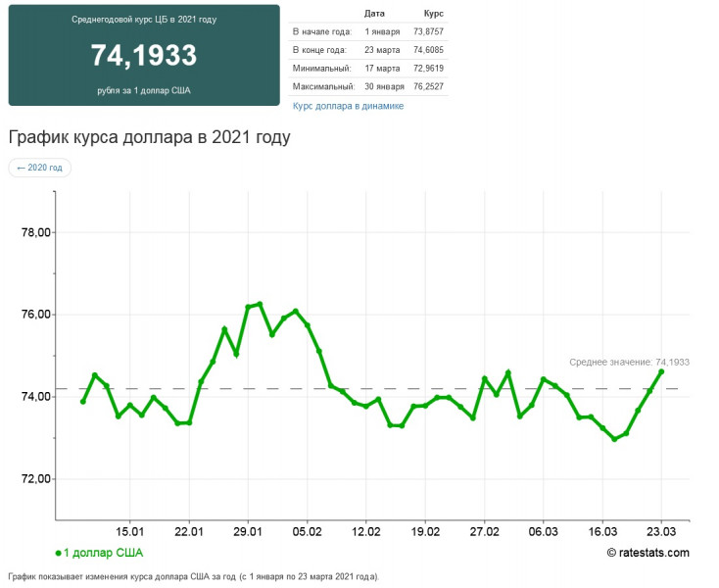
Task: Click the 'Дата' column header
Action: pyautogui.click(x=374, y=14)
